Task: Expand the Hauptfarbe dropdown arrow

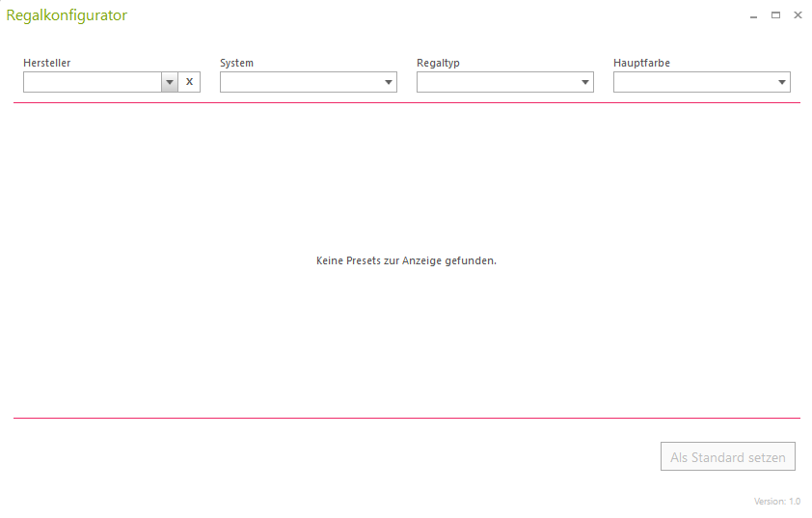Action: (782, 83)
